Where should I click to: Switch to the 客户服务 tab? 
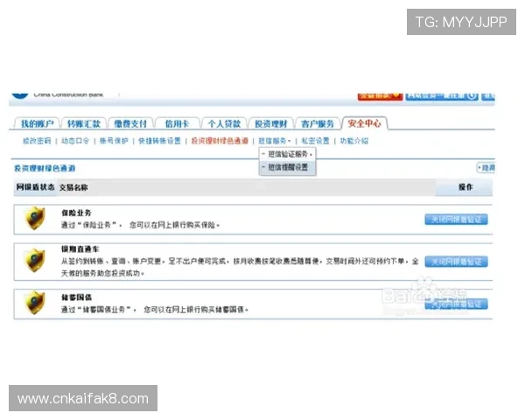(x=318, y=123)
